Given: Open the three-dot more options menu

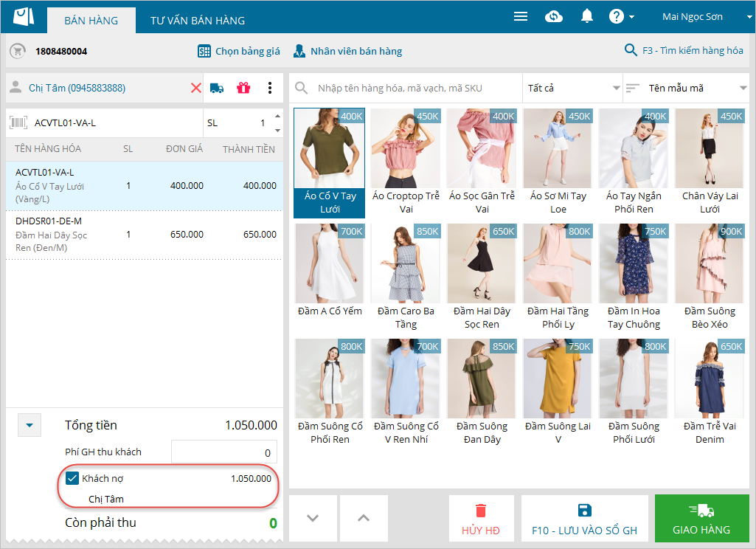Looking at the screenshot, I should (x=270, y=88).
